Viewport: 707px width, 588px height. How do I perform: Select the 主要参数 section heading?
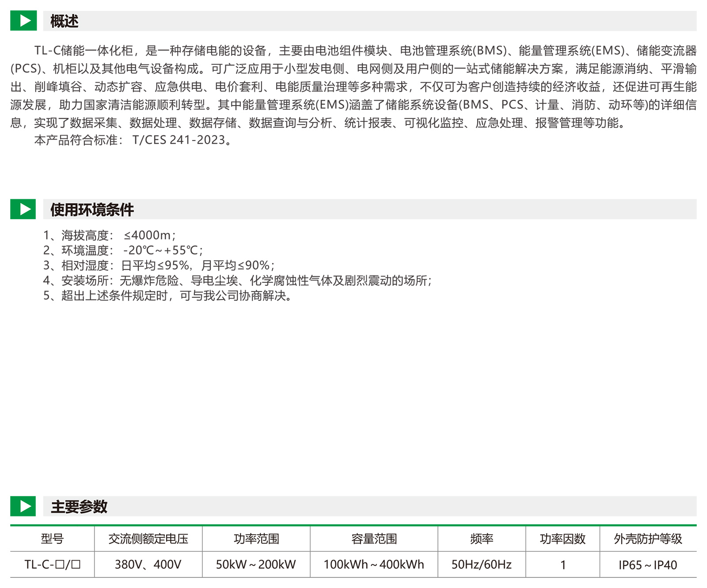(x=79, y=507)
